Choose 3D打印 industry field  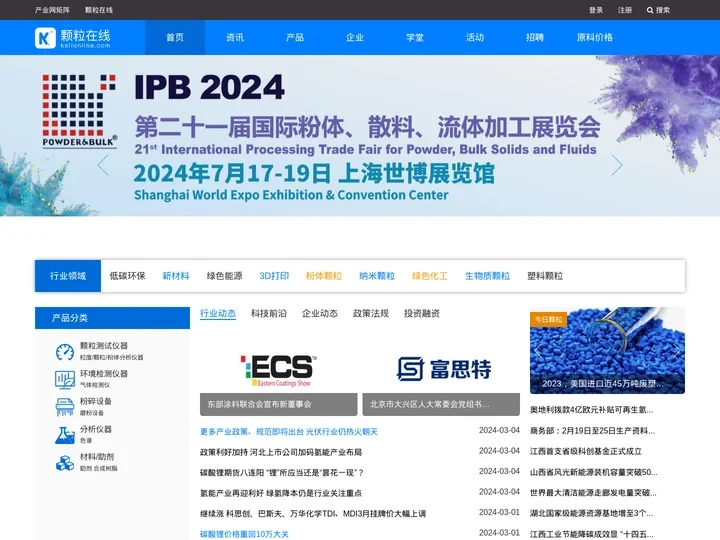[x=274, y=276]
